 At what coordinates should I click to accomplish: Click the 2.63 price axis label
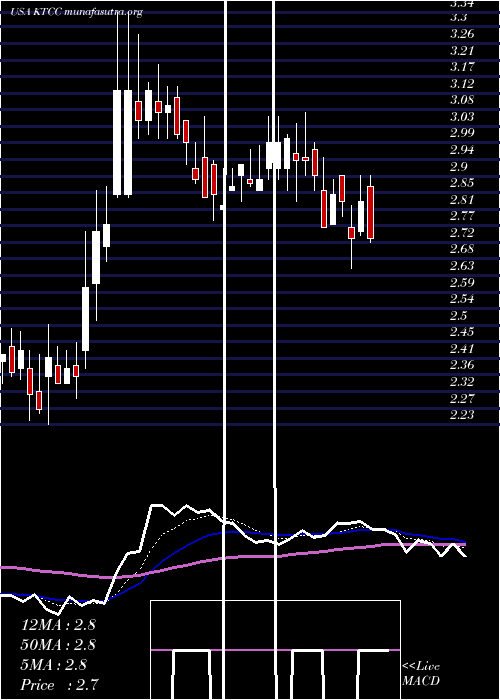(462, 266)
